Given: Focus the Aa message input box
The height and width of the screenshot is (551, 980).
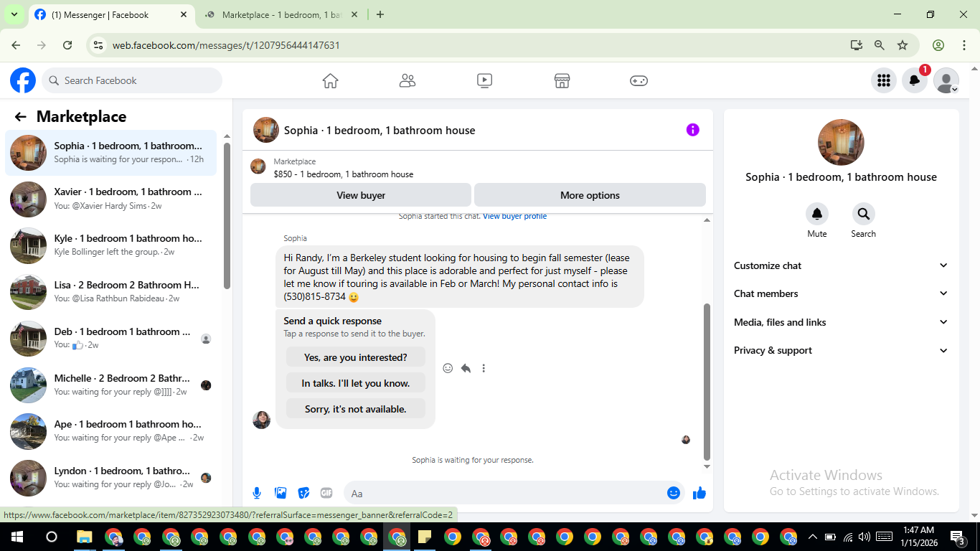Looking at the screenshot, I should [x=504, y=493].
